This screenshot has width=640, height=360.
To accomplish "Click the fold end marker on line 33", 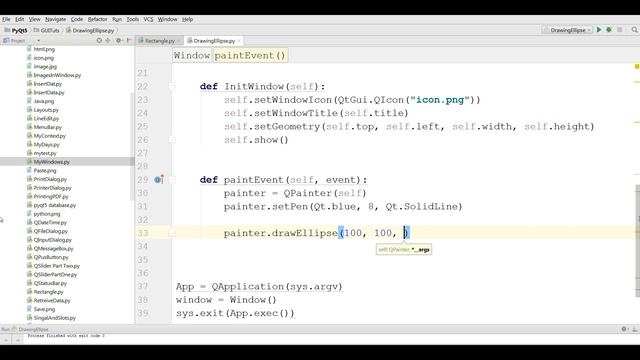I will pyautogui.click(x=172, y=233).
